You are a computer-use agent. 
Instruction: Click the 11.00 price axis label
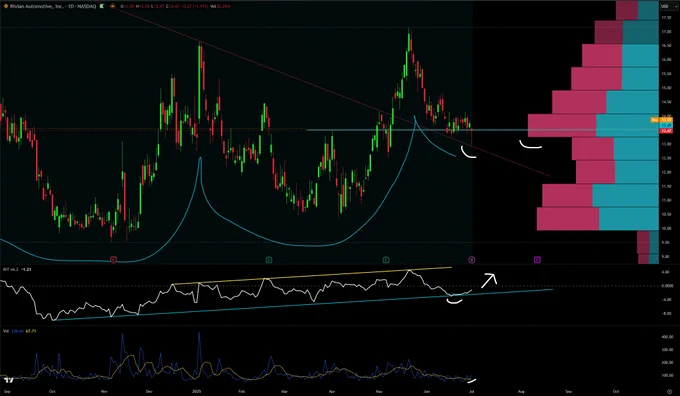click(666, 200)
